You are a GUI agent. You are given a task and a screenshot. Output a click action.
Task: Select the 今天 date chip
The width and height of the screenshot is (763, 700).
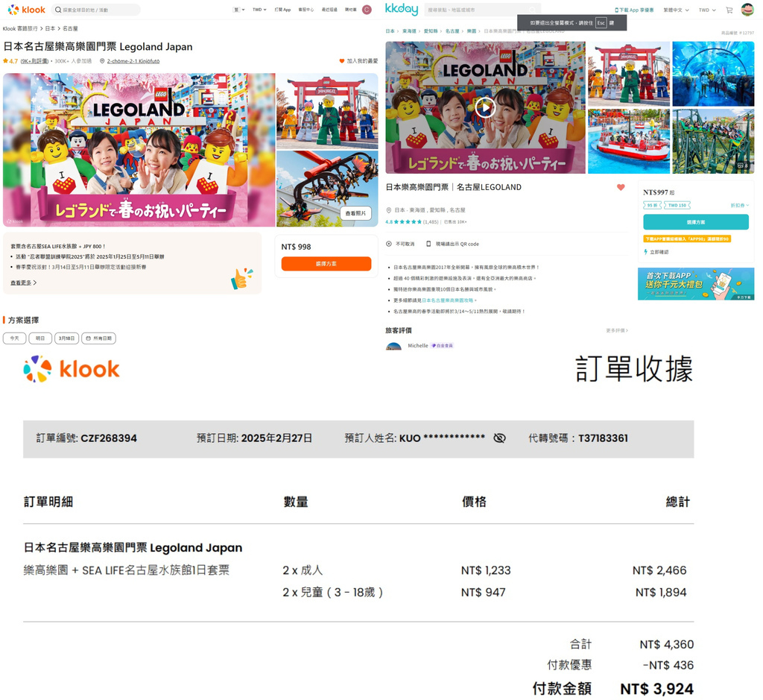(x=15, y=338)
